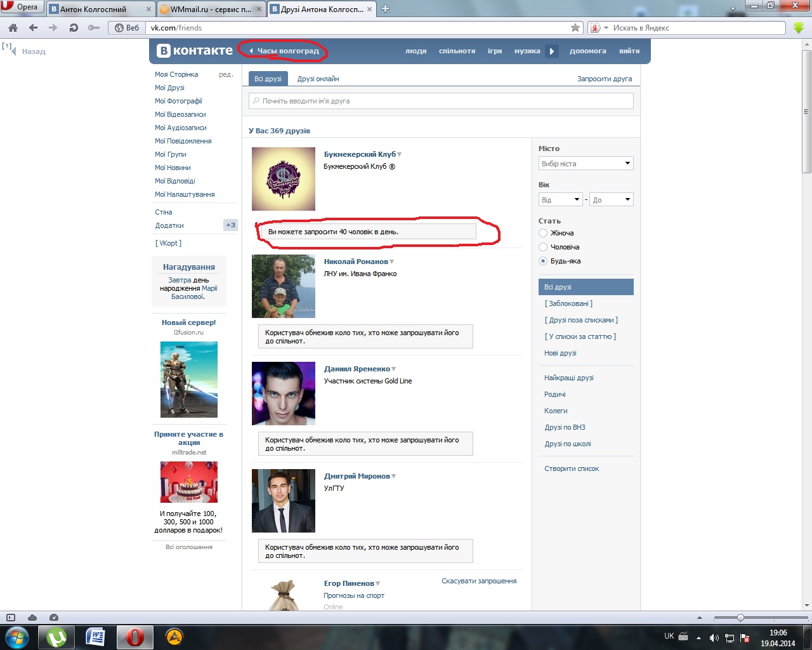Adjust the page zoom slider in status bar
Viewport: 812px width, 650px height.
(x=740, y=618)
